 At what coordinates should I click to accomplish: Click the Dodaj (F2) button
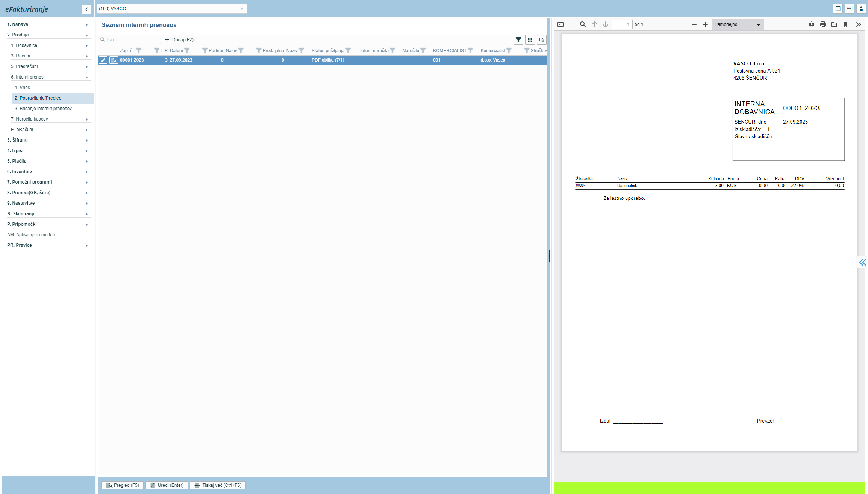click(x=179, y=40)
